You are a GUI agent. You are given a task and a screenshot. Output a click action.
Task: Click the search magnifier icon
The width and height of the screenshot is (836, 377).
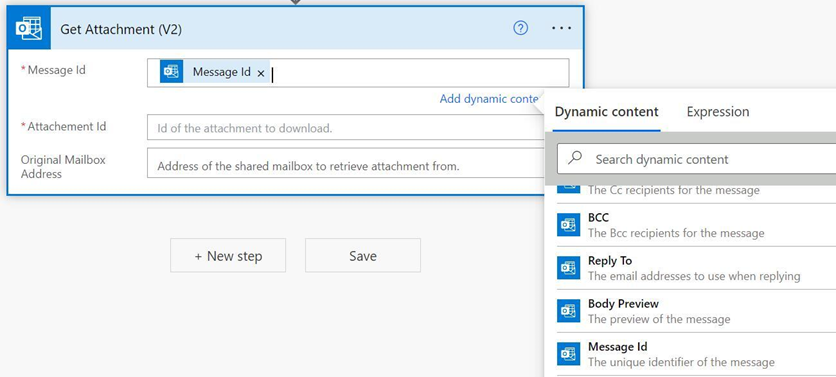click(575, 158)
